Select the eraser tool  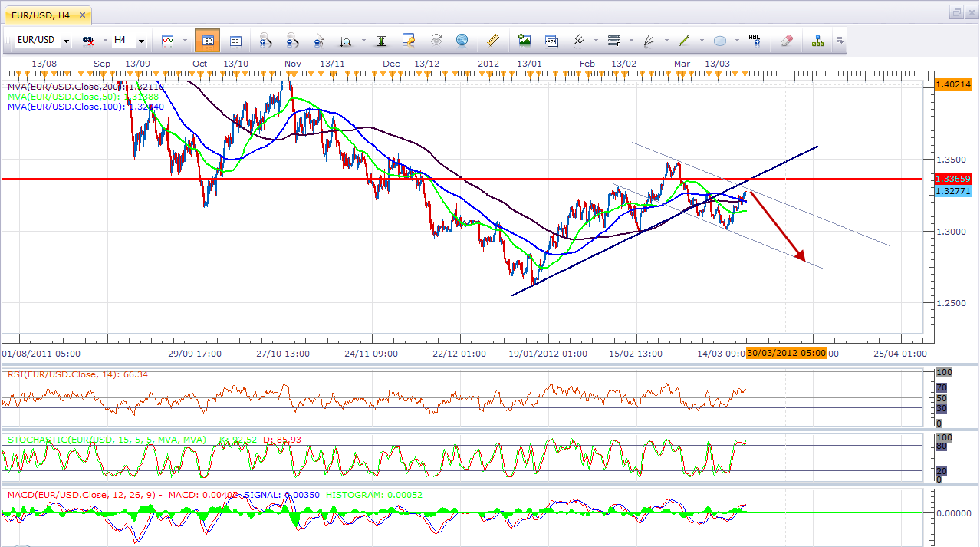[786, 40]
